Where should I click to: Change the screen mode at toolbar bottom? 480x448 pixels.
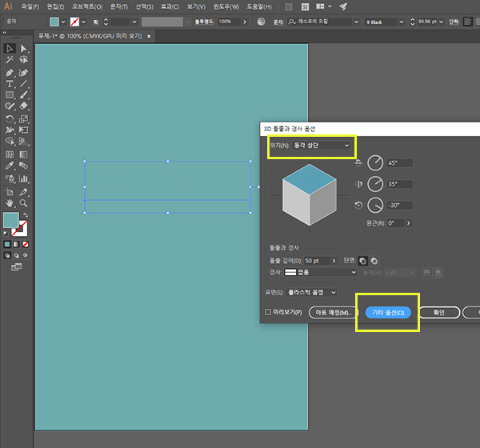click(16, 267)
